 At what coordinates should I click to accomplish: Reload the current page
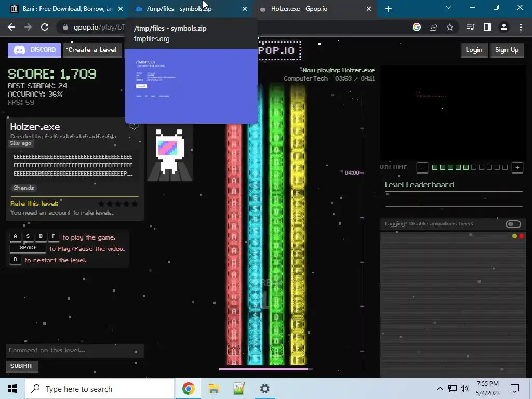tap(45, 27)
